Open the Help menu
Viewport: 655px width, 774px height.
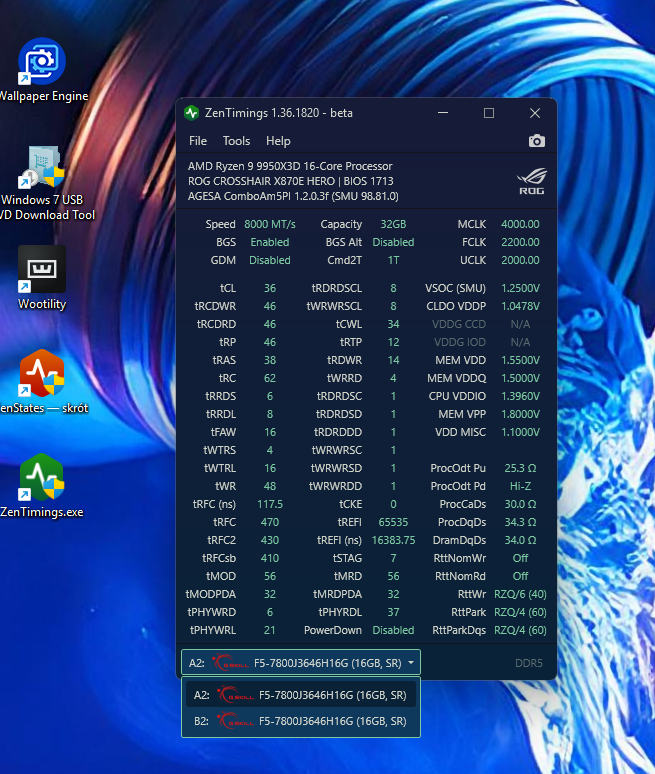point(278,141)
